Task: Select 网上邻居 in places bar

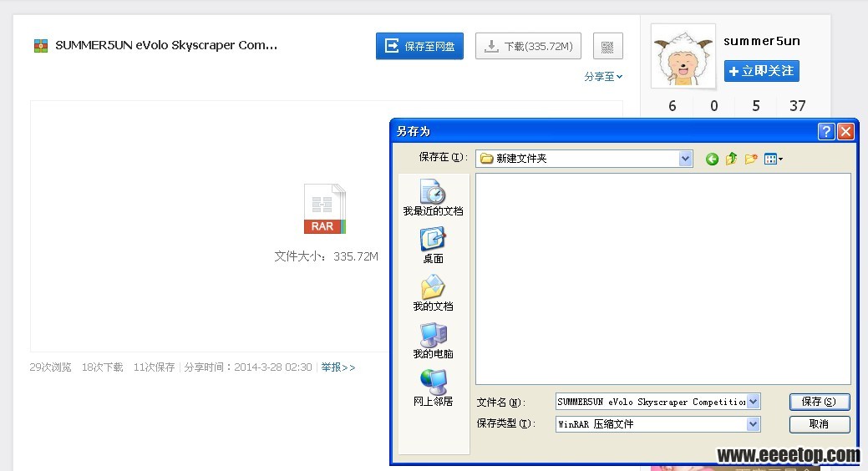Action: [x=433, y=388]
